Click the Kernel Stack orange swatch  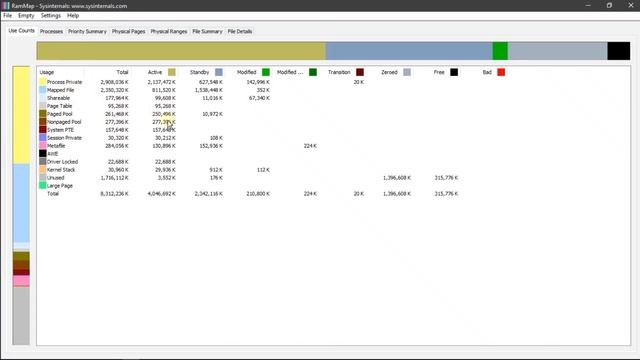43,169
